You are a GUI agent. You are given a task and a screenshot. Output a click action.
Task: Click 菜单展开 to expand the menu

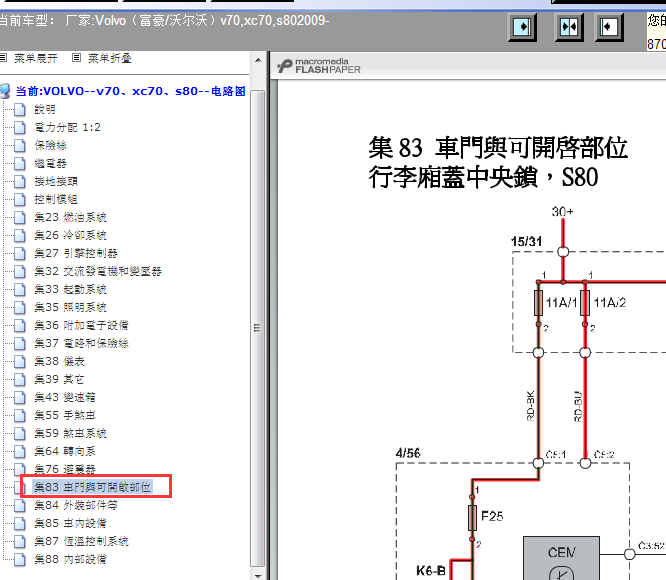(x=36, y=58)
